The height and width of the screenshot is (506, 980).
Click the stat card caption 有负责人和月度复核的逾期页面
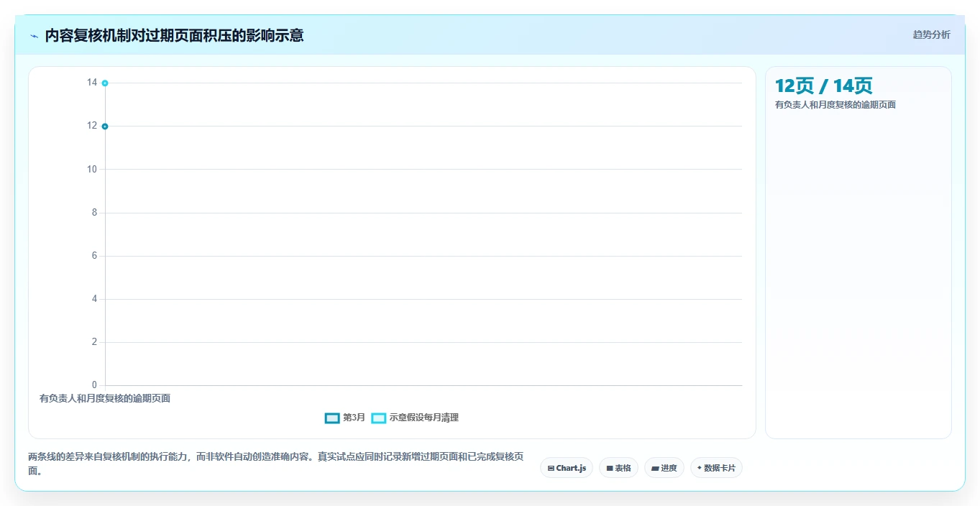pyautogui.click(x=835, y=105)
